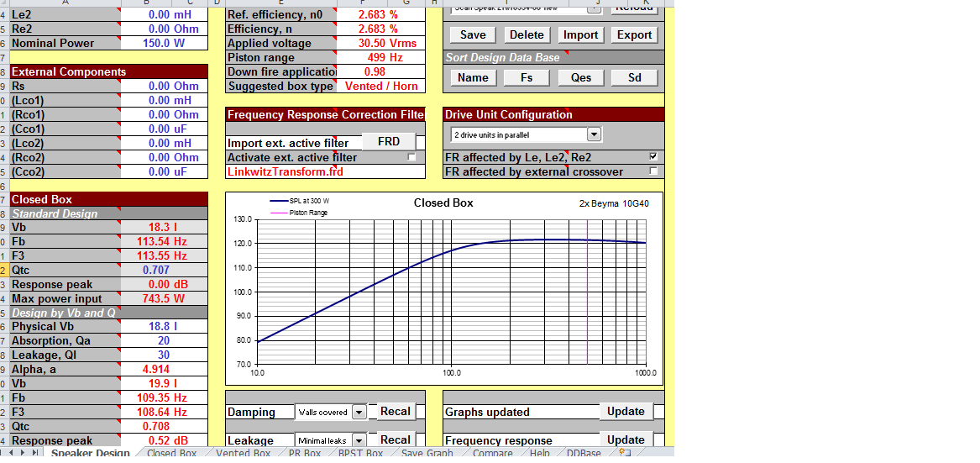The width and height of the screenshot is (980, 463).
Task: Select the Rs 0.00 Ohm cell
Action: coord(165,86)
